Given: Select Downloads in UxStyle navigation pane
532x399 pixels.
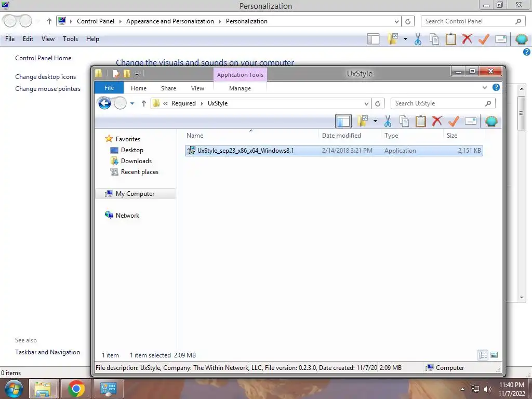Looking at the screenshot, I should point(136,161).
